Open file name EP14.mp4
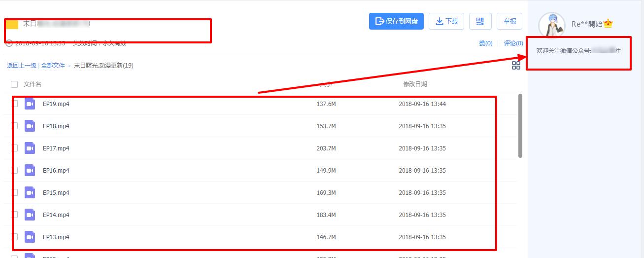Viewport: 644px width, 258px height. pos(56,215)
